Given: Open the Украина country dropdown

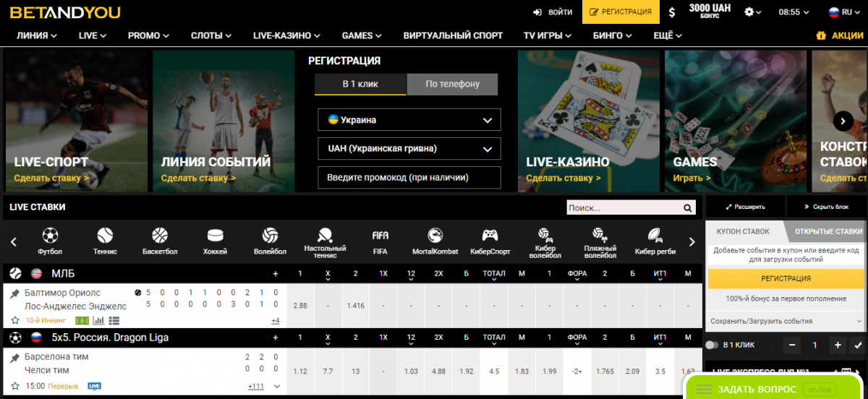Looking at the screenshot, I should (409, 120).
